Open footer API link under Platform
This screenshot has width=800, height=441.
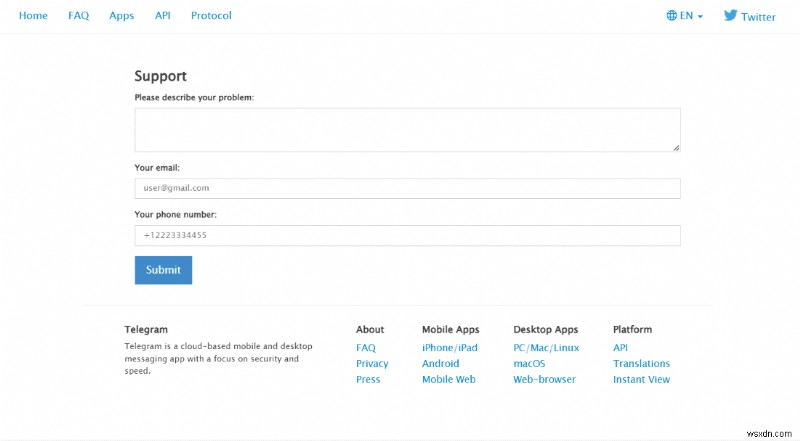(620, 348)
